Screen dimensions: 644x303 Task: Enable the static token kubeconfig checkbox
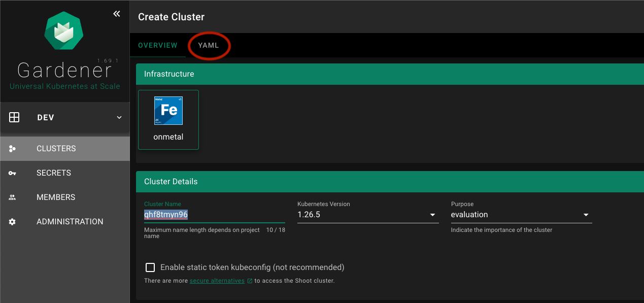point(150,267)
